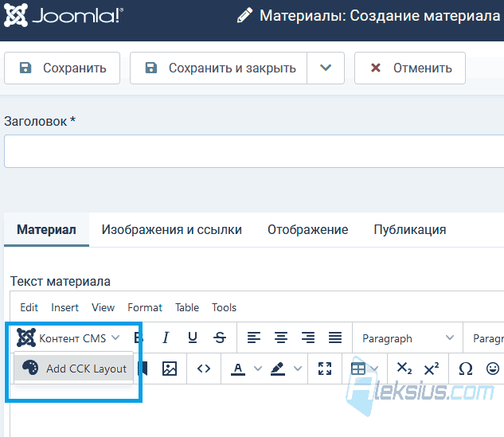Image resolution: width=504 pixels, height=437 pixels.
Task: Open source code view icon
Action: (x=204, y=369)
